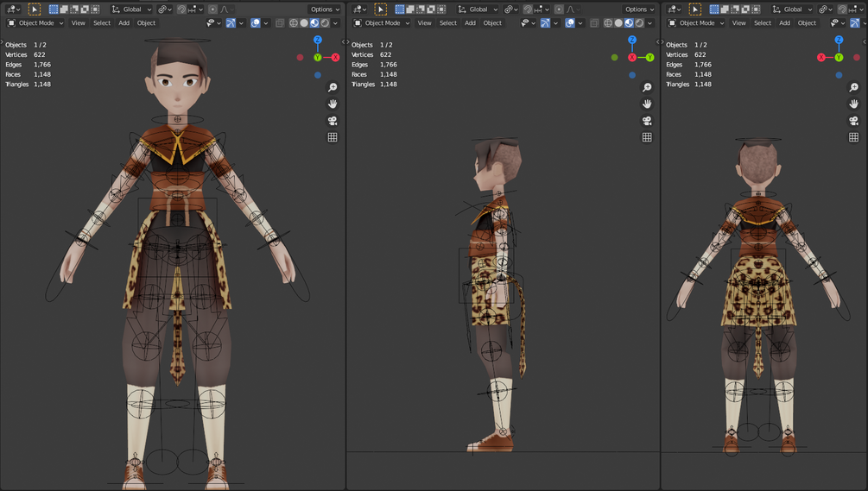This screenshot has width=868, height=491.
Task: Click the pan hand icon in right viewport
Action: click(x=853, y=104)
